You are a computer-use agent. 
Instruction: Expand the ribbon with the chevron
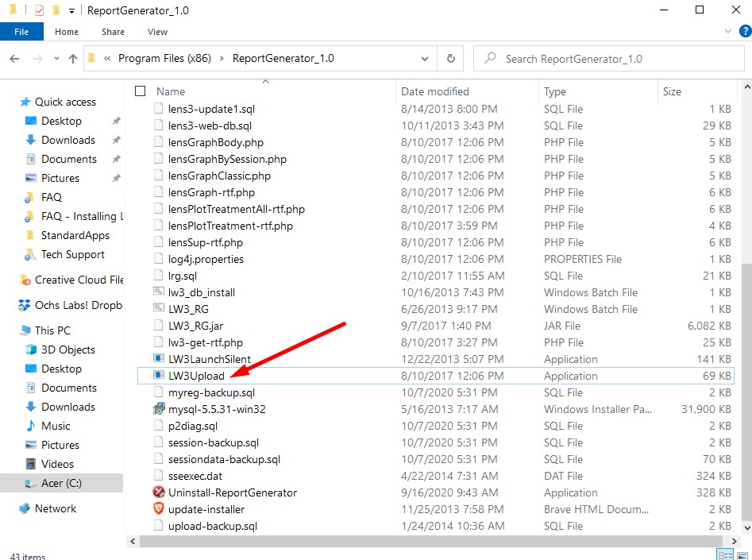728,31
